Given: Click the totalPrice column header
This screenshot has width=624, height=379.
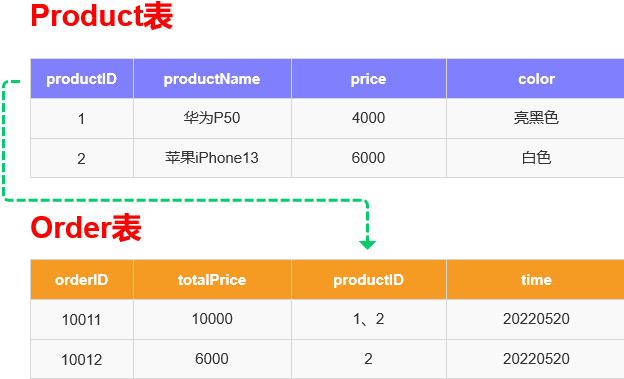Looking at the screenshot, I should pyautogui.click(x=213, y=279).
